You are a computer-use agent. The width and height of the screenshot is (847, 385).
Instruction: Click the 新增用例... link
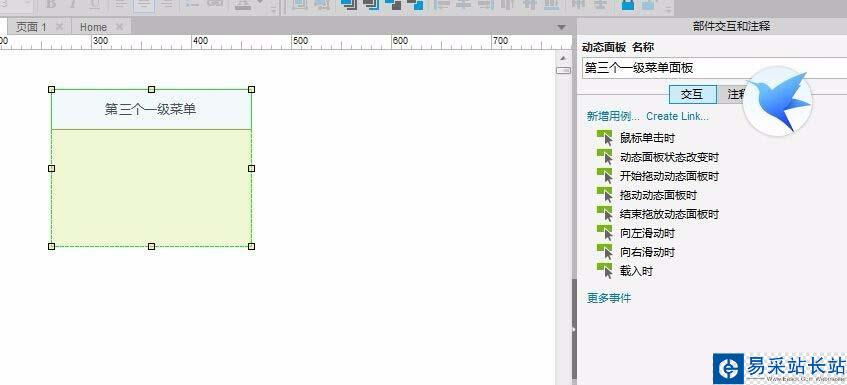tap(613, 116)
